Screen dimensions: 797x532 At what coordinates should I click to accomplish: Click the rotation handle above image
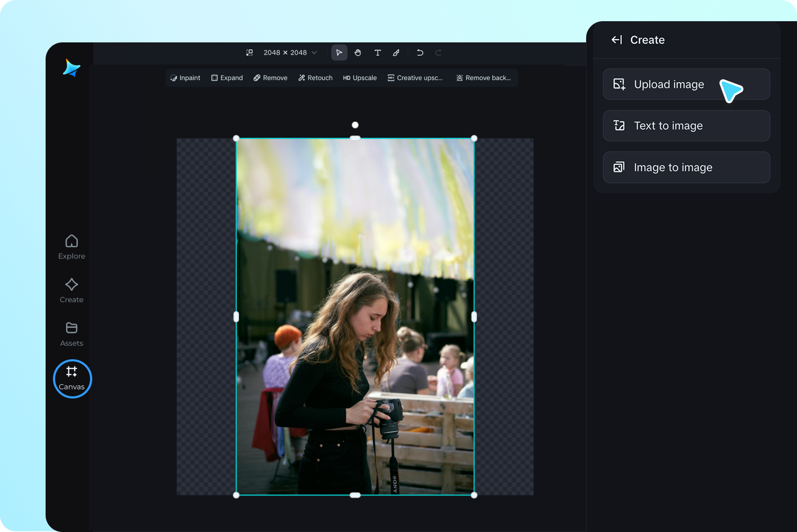coord(355,125)
